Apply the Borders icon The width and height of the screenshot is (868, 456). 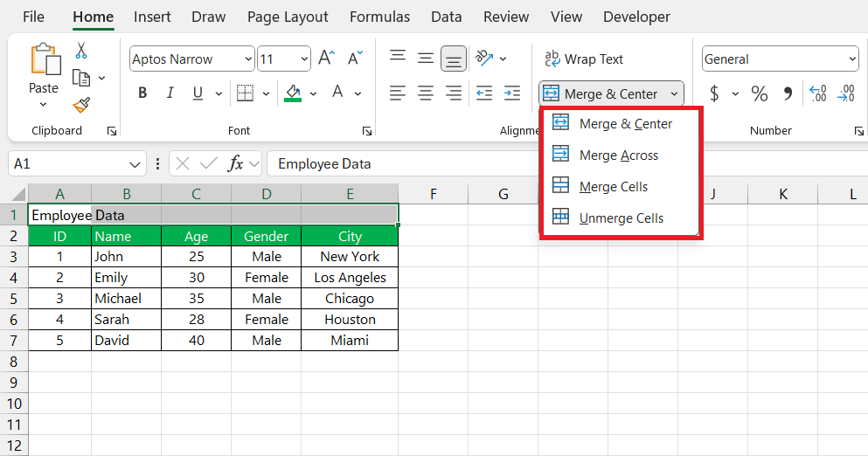click(x=245, y=93)
